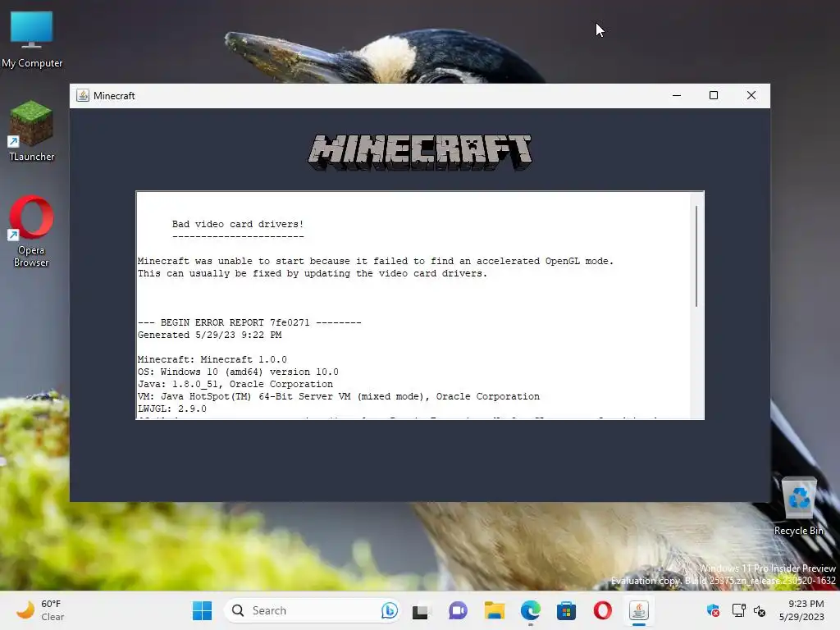Click the error report vertical scrollbar
The width and height of the screenshot is (840, 630).
696,256
